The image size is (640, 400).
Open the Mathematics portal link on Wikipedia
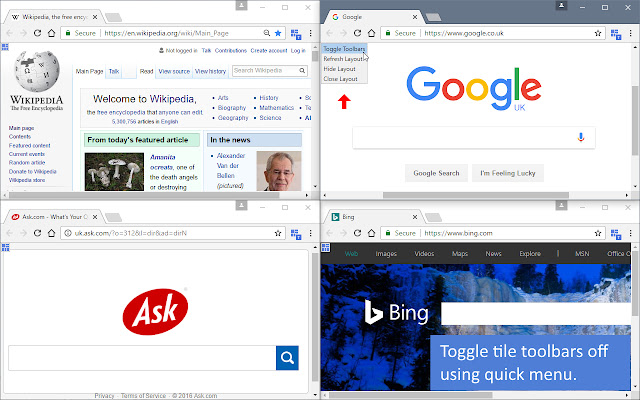[x=276, y=108]
